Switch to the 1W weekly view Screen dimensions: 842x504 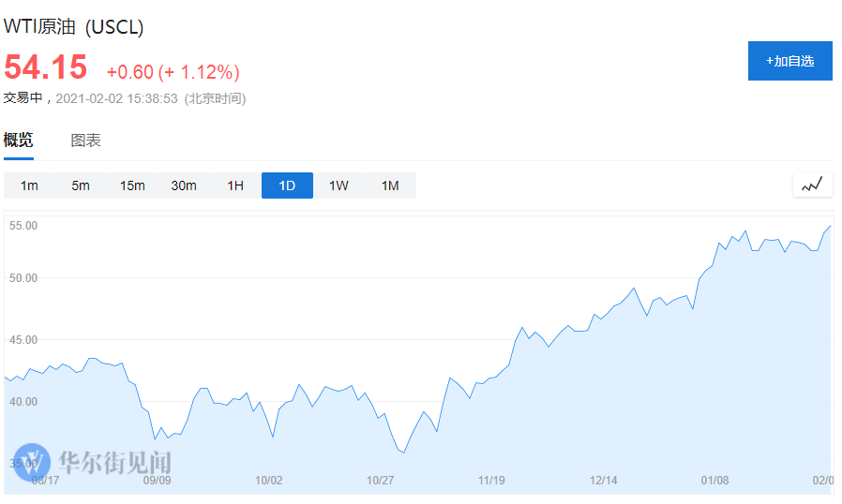(338, 185)
